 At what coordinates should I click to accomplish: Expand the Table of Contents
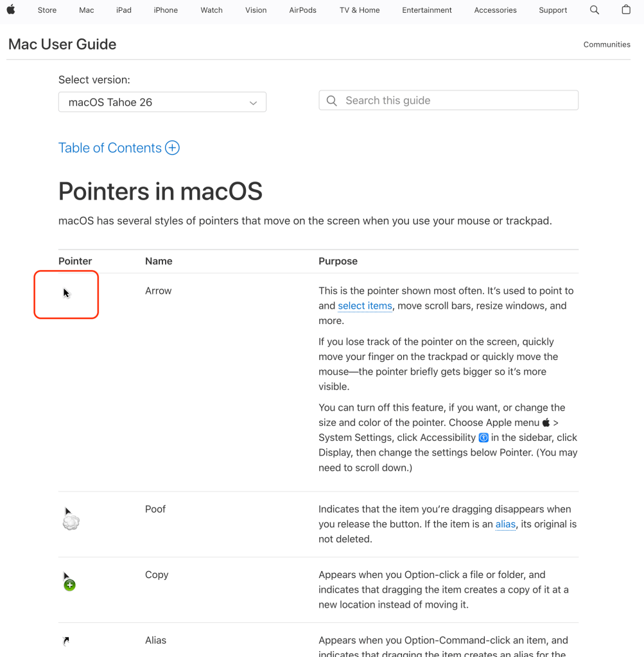110,148
